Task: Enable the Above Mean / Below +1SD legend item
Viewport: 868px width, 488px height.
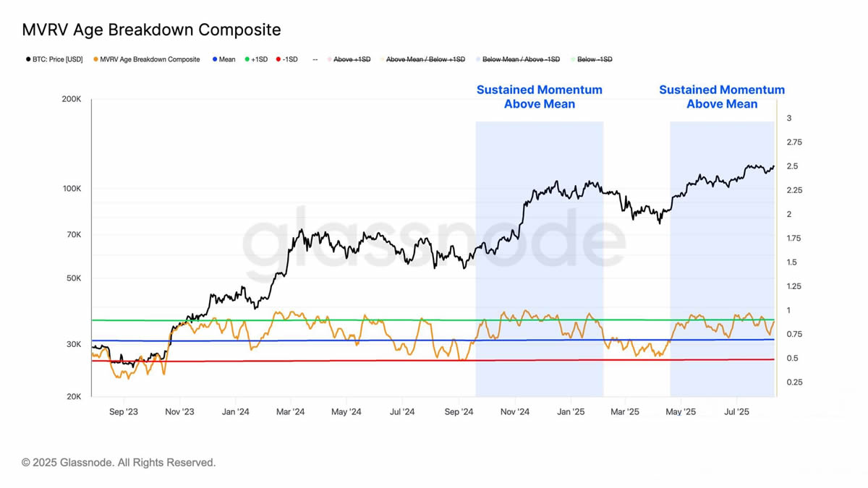Action: pos(425,59)
